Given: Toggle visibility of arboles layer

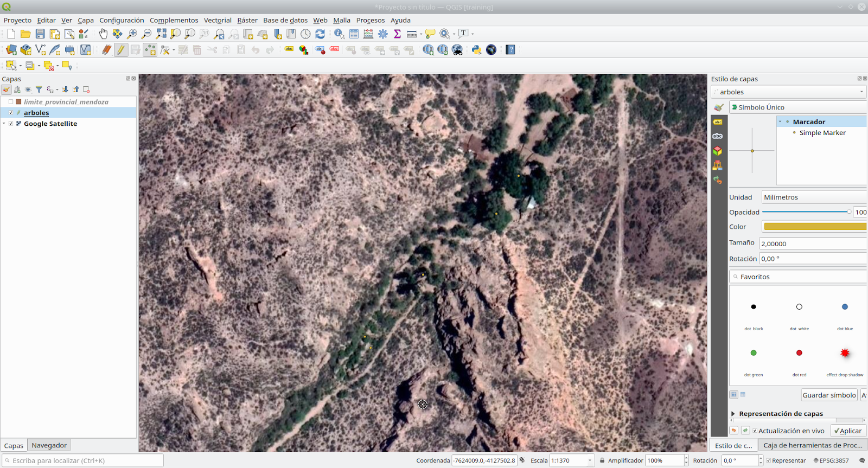Looking at the screenshot, I should (11, 113).
